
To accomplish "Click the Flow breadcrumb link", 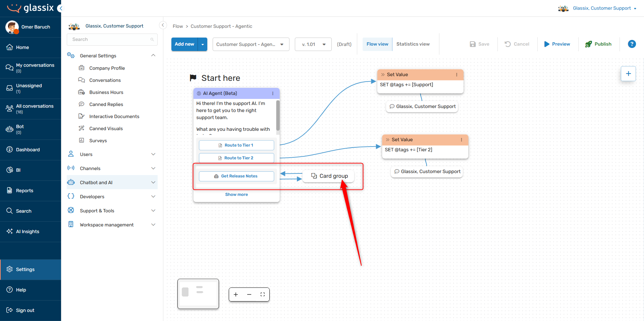I will pyautogui.click(x=178, y=26).
